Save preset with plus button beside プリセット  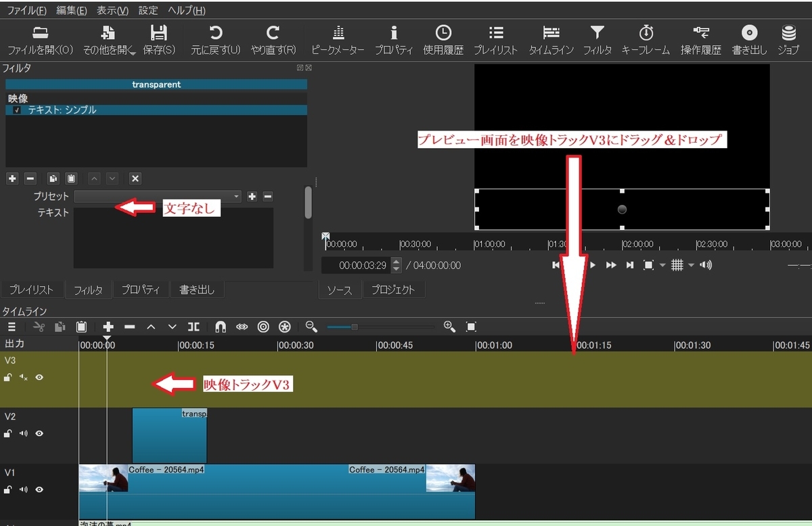[252, 196]
